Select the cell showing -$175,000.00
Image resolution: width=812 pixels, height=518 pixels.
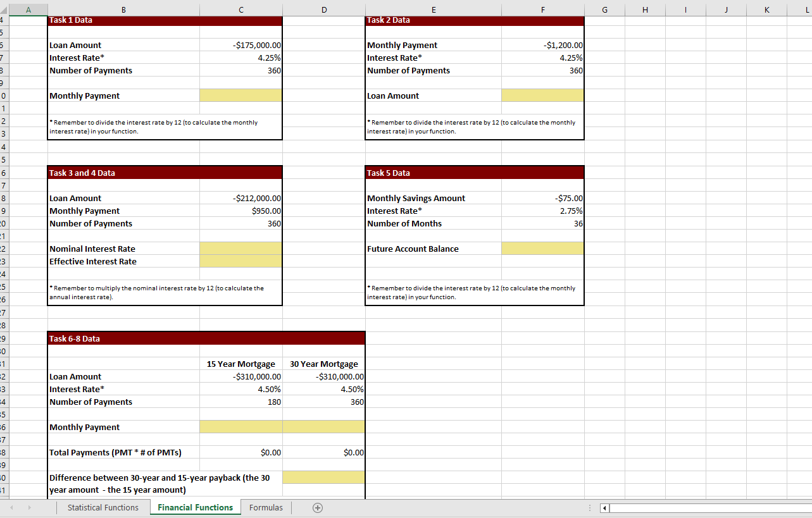pos(240,45)
